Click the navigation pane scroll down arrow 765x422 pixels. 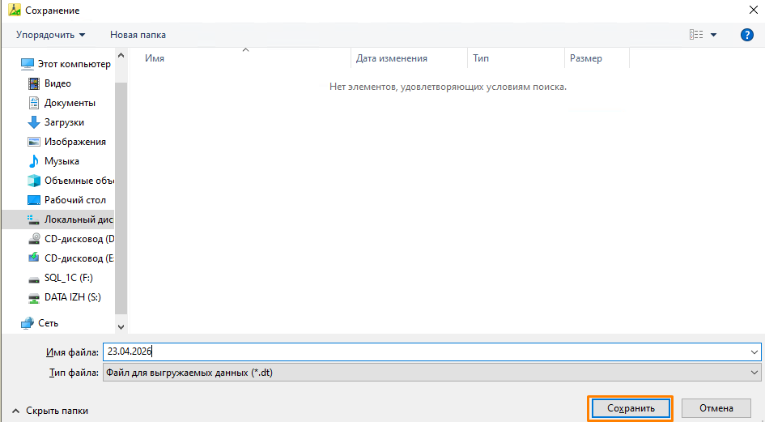click(x=121, y=327)
